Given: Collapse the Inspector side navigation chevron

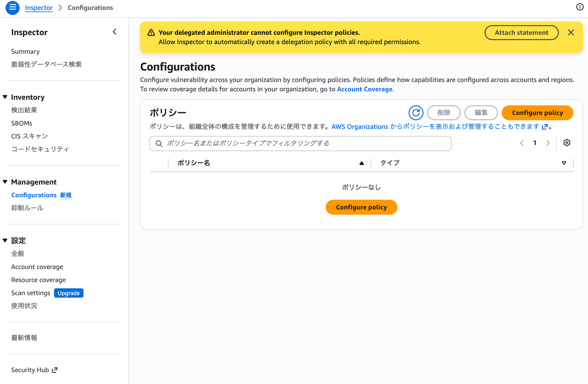Looking at the screenshot, I should (x=115, y=32).
